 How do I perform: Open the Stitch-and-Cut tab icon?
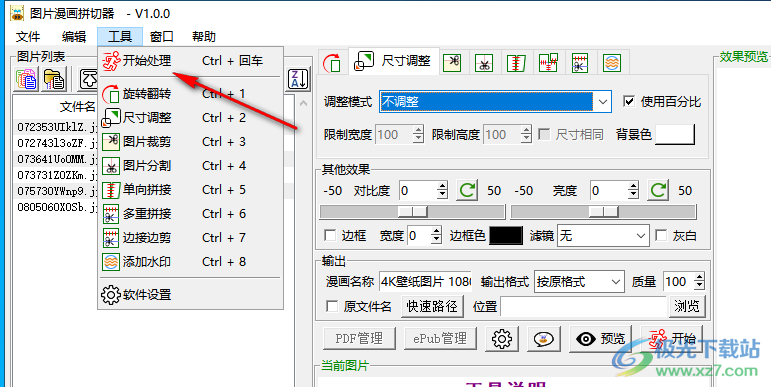(x=580, y=62)
